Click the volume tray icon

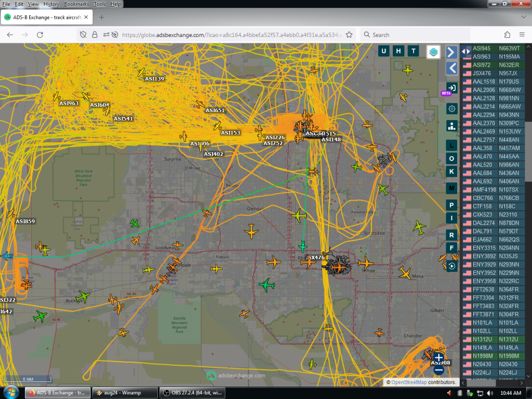pos(489,393)
